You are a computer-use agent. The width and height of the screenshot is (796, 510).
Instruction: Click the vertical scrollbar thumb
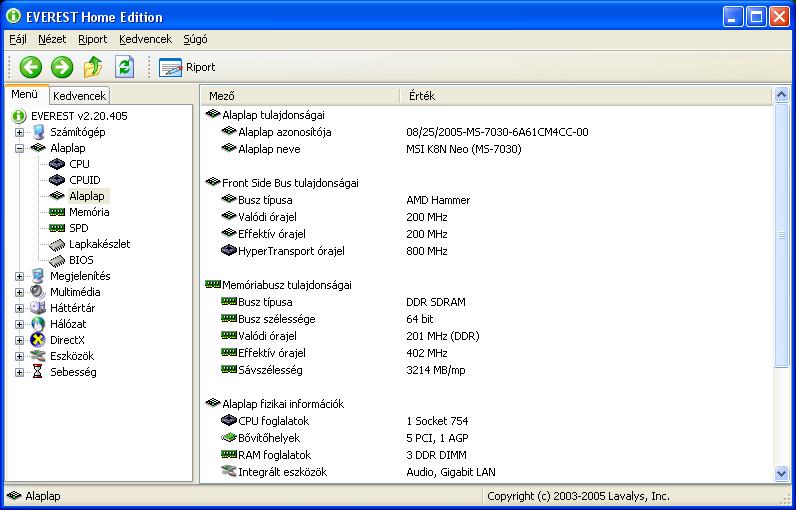pos(781,235)
